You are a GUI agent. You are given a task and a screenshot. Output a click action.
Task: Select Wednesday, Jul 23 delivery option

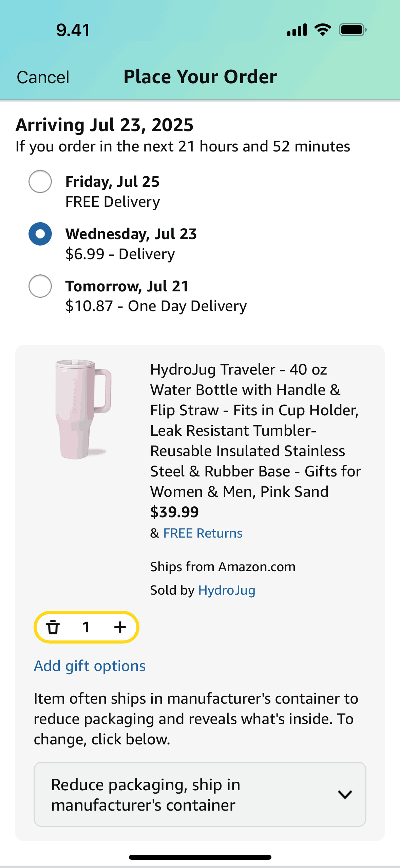(40, 234)
